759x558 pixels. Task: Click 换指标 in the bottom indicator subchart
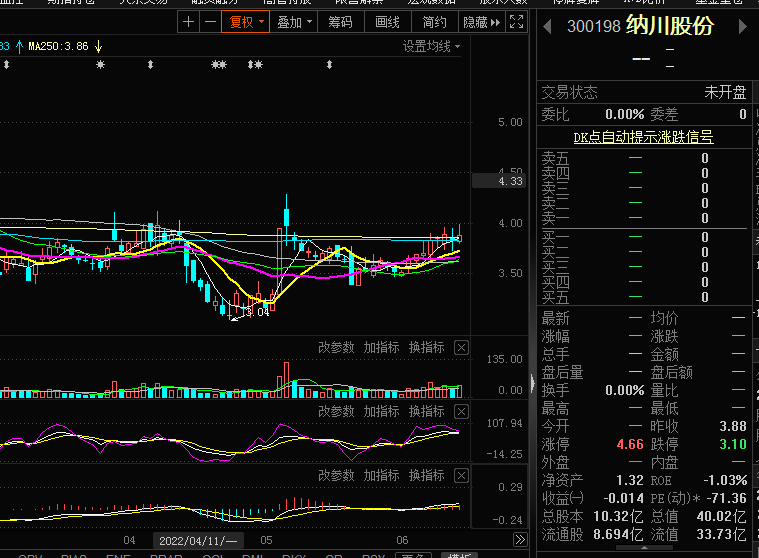[x=426, y=475]
